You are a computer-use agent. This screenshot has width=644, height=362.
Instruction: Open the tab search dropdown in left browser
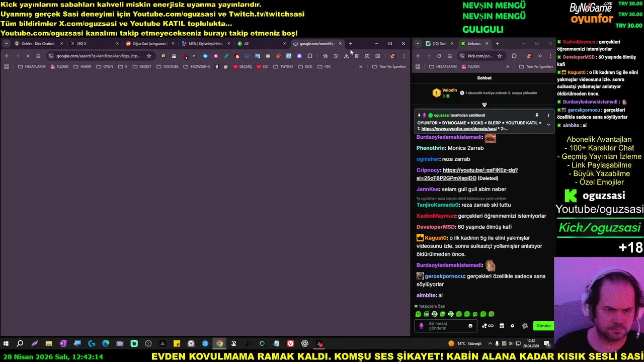[6, 43]
